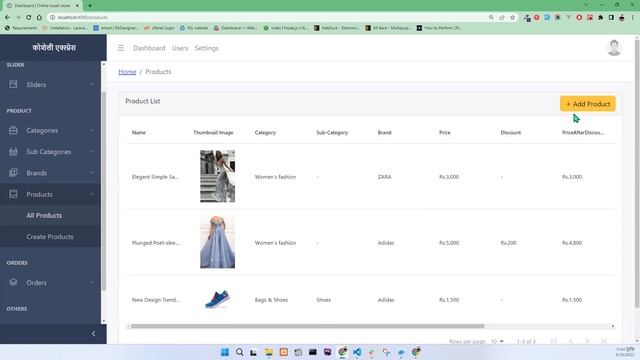Expand the Sliders menu chevron

[91, 84]
